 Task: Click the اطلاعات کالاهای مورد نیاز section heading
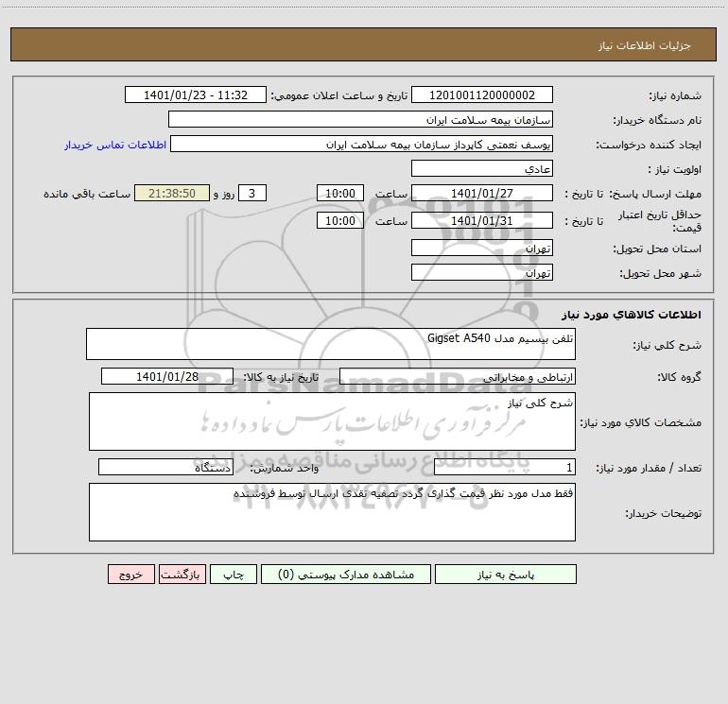click(632, 315)
